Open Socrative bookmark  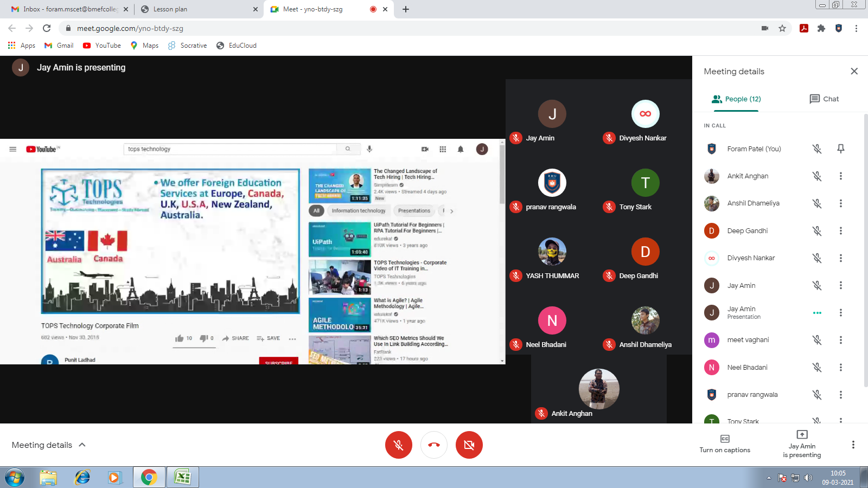(x=188, y=46)
